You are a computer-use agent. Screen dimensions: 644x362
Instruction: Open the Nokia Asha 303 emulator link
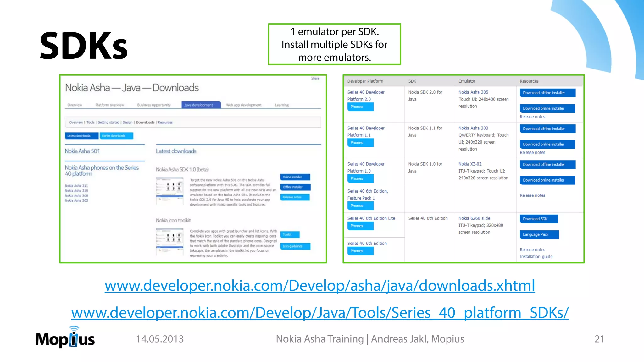pyautogui.click(x=473, y=128)
